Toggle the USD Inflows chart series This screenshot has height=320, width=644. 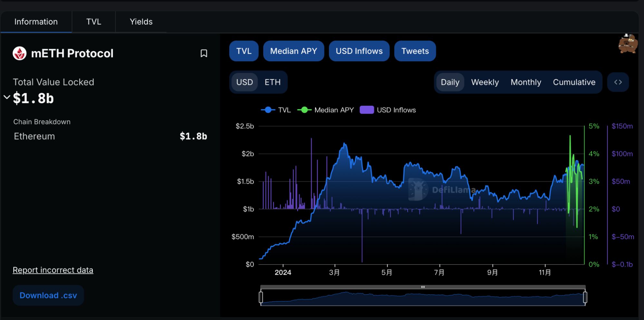tap(359, 51)
